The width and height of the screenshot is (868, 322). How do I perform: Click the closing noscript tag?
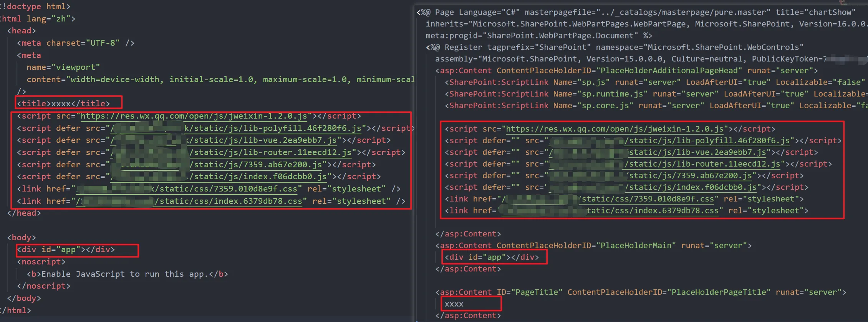click(43, 286)
